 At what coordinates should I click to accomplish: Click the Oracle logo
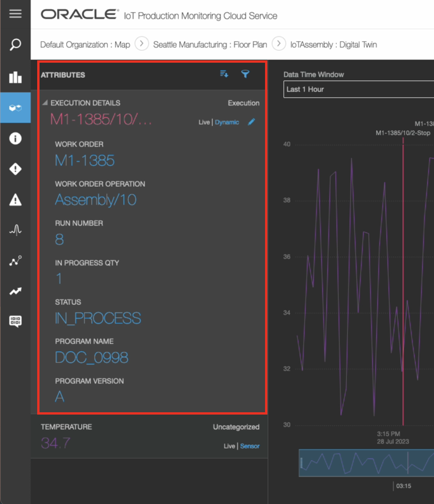79,14
